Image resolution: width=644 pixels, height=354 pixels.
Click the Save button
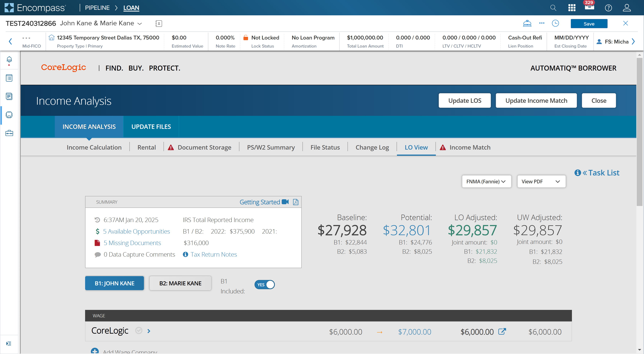(589, 24)
